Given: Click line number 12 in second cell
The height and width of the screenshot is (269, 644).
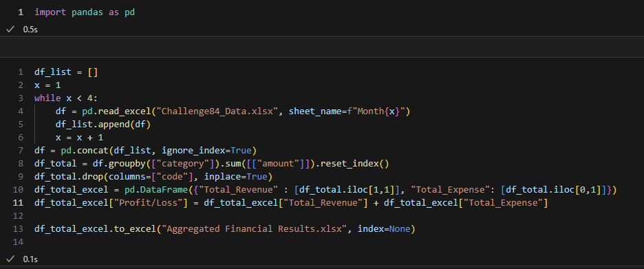Looking at the screenshot, I should [x=18, y=215].
